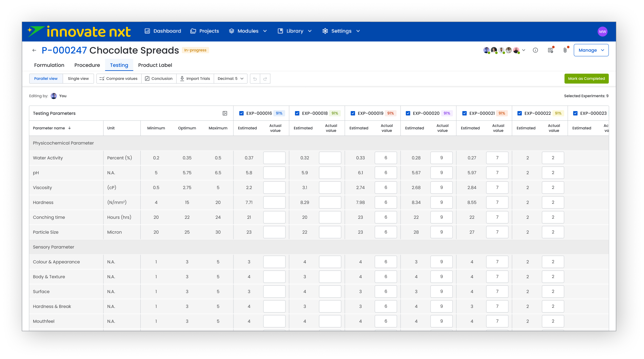Image resolution: width=644 pixels, height=359 pixels.
Task: Click the redo icon
Action: [265, 78]
